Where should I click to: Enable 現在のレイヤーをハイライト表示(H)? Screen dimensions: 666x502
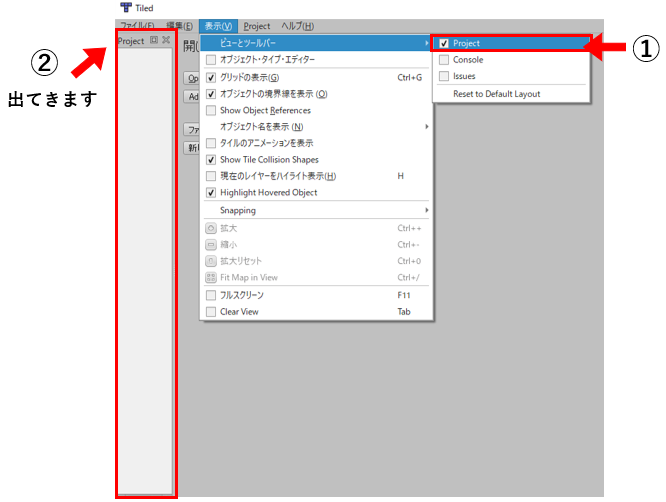click(211, 176)
